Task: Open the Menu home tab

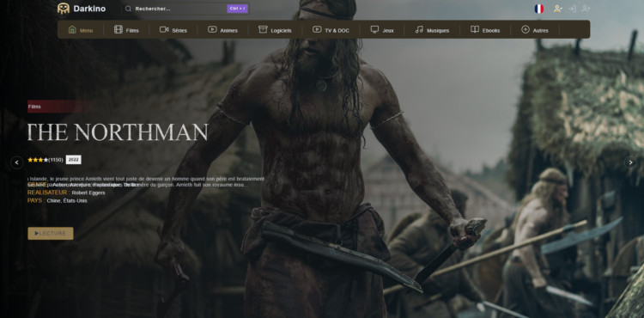Action: (x=81, y=30)
